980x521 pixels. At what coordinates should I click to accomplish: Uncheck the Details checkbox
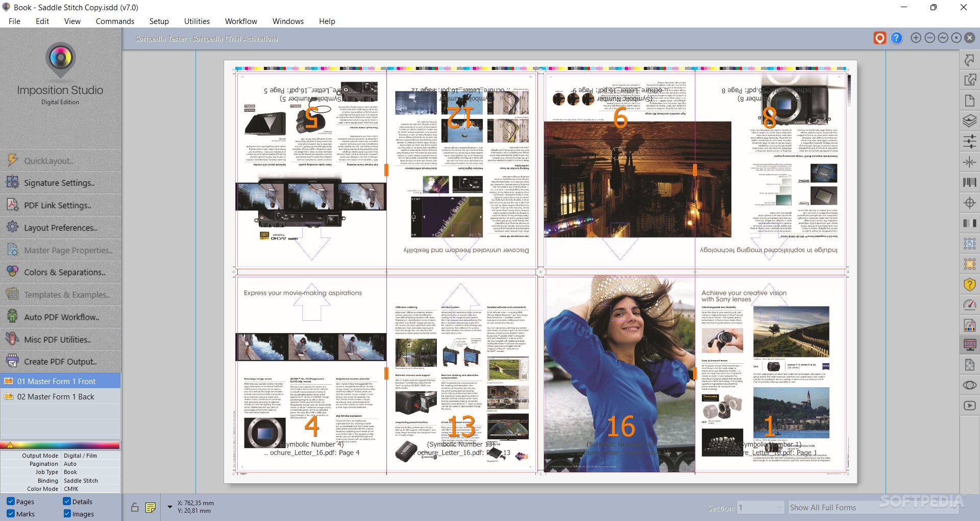67,502
